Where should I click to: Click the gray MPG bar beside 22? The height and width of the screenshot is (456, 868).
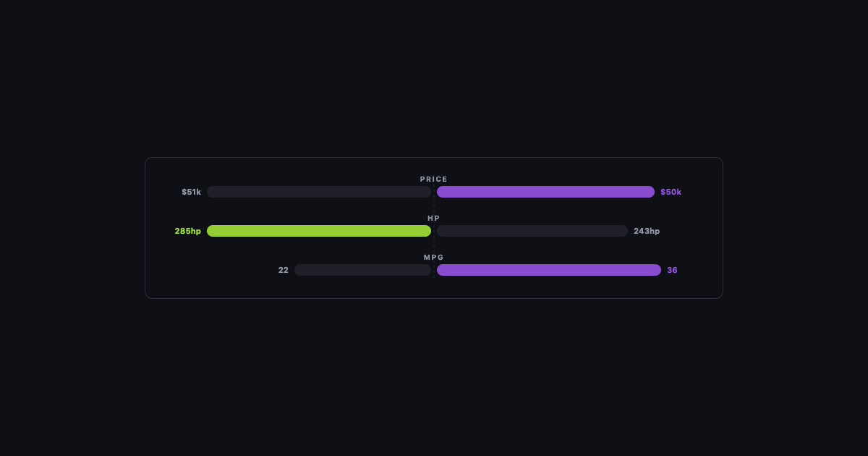click(x=362, y=270)
